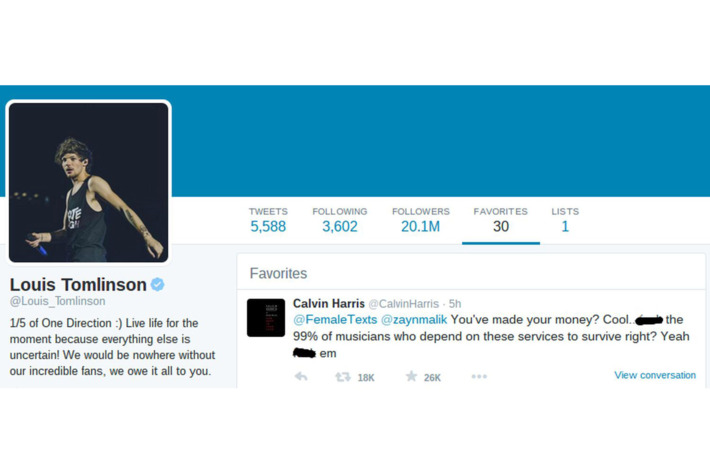Open Louis Tomlinson's profile photo
The image size is (710, 473).
[x=89, y=182]
